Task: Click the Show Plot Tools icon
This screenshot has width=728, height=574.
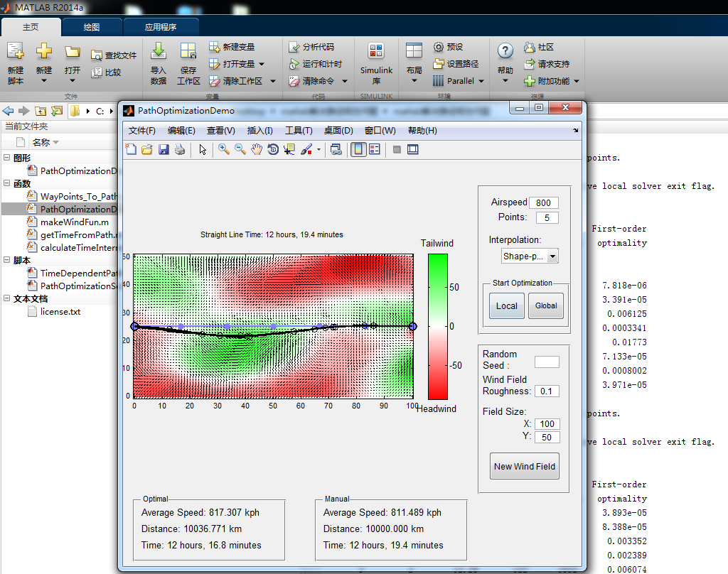Action: 413,149
